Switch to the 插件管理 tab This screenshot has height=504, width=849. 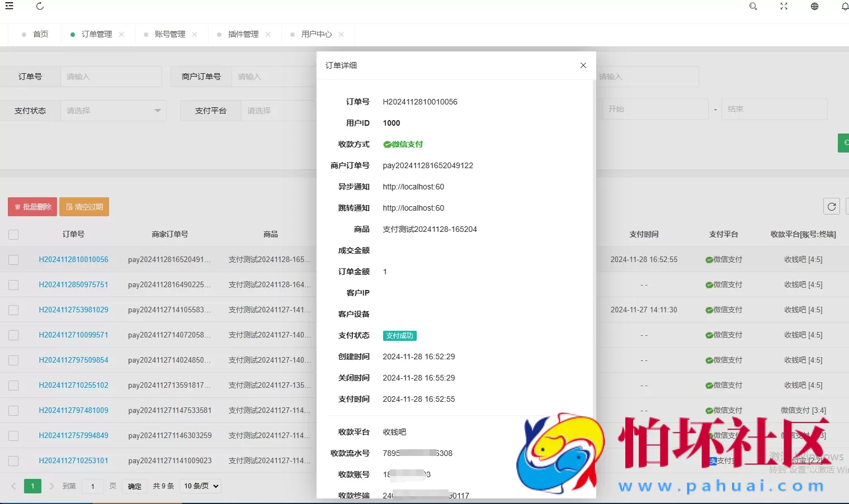[x=244, y=34]
